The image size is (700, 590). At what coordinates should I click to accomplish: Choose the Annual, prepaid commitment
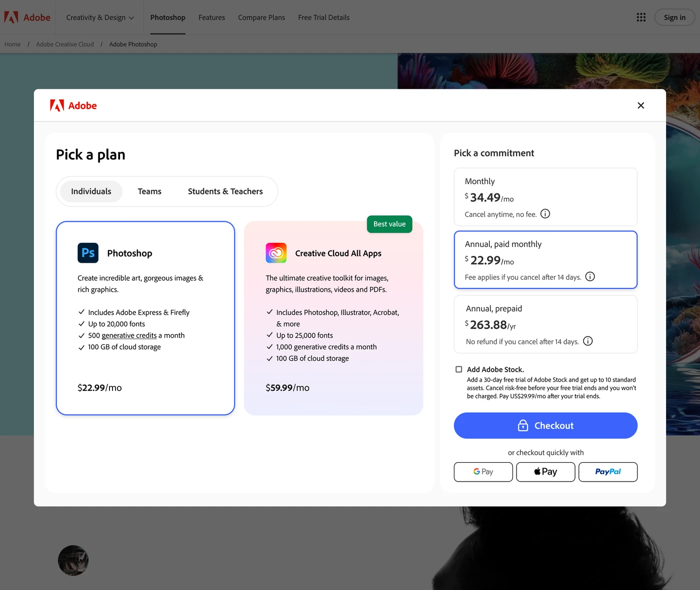[545, 324]
